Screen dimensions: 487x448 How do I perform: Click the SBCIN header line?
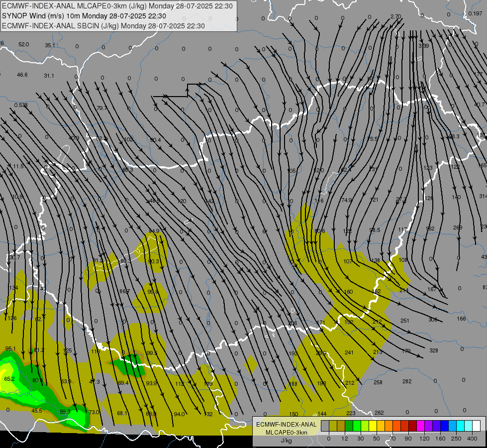coord(103,26)
